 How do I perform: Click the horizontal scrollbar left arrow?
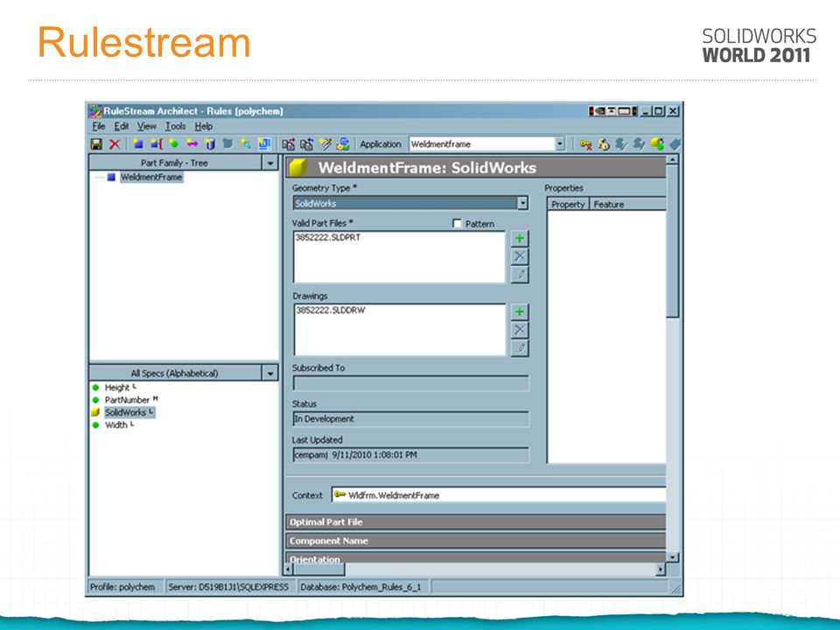pos(290,569)
